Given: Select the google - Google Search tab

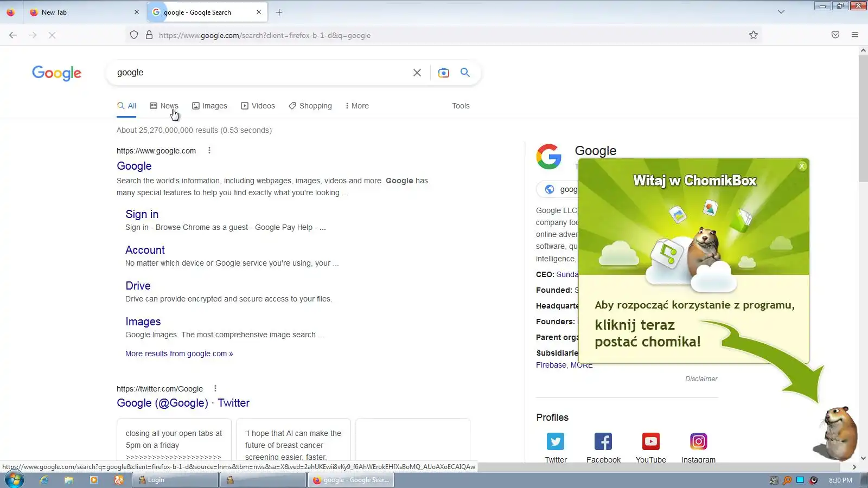Looking at the screenshot, I should pos(207,12).
